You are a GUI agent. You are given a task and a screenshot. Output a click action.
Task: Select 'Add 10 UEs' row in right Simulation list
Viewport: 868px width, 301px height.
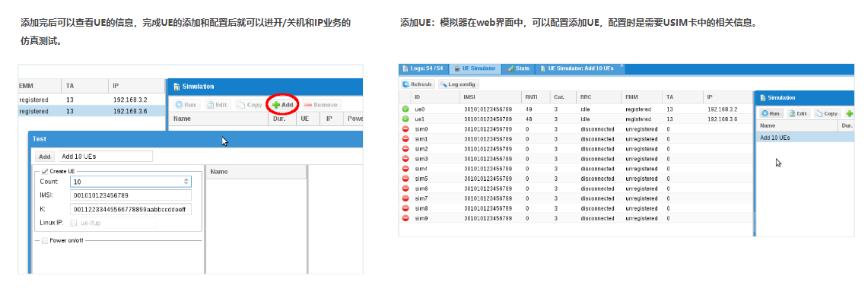(x=806, y=138)
